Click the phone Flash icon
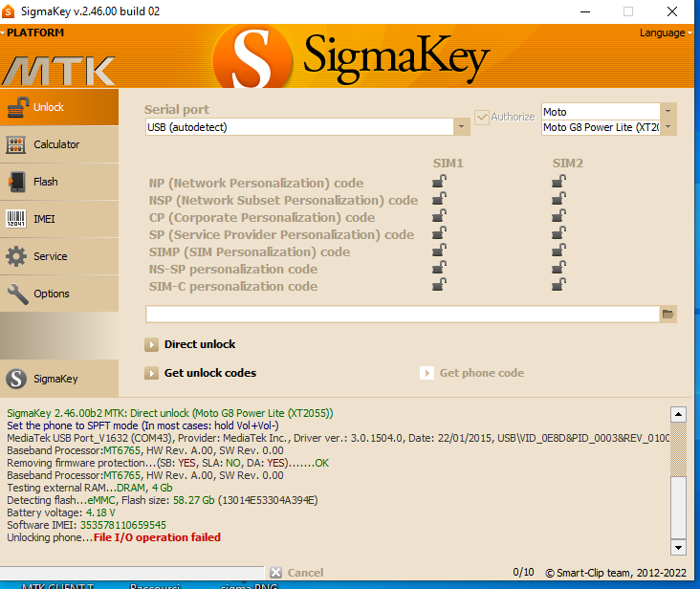The image size is (700, 589). tap(17, 182)
